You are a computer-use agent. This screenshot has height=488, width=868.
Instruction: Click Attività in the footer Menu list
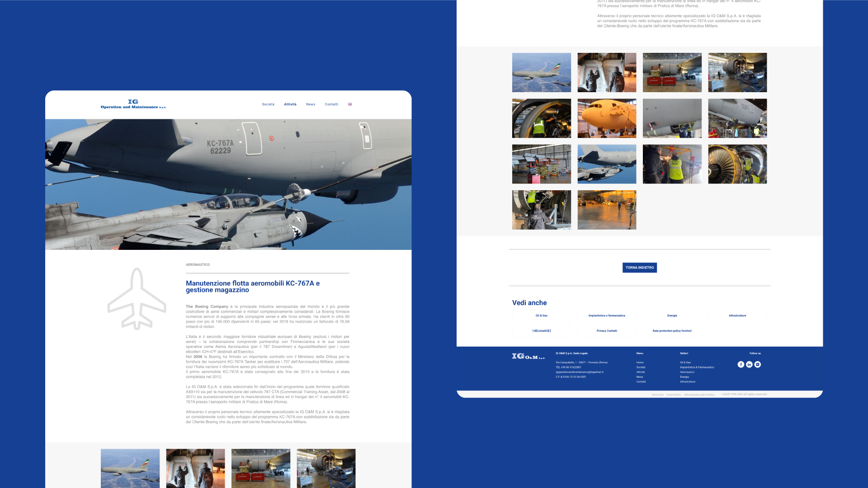[641, 372]
